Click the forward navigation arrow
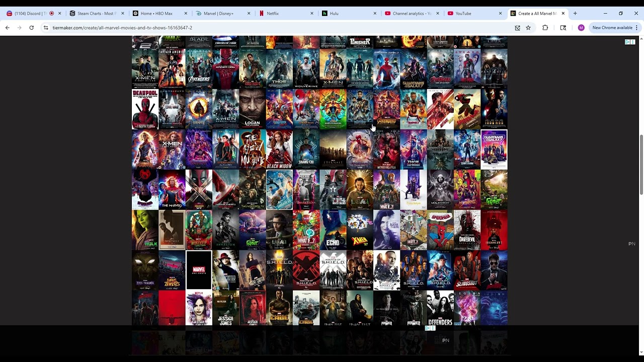This screenshot has width=644, height=362. click(19, 28)
